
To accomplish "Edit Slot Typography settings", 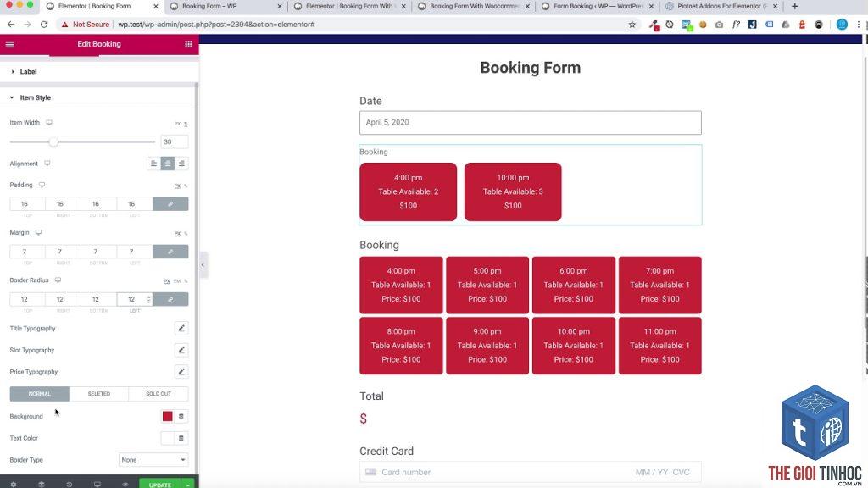I will tap(181, 350).
